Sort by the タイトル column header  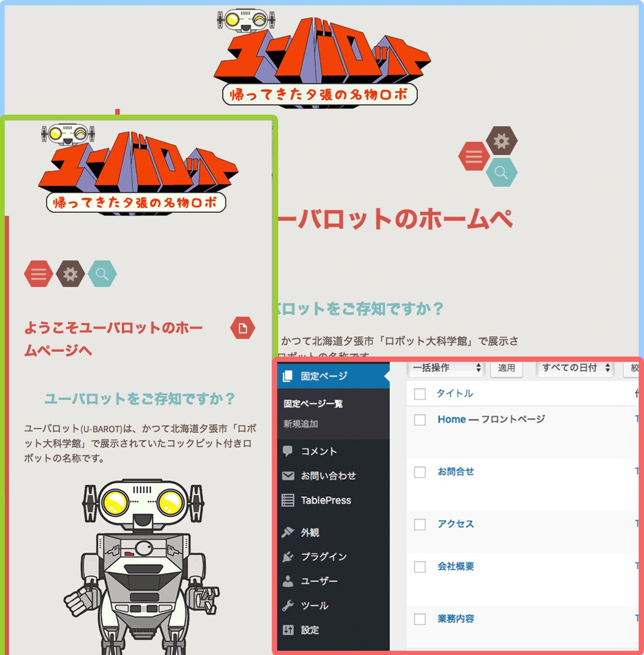point(454,394)
